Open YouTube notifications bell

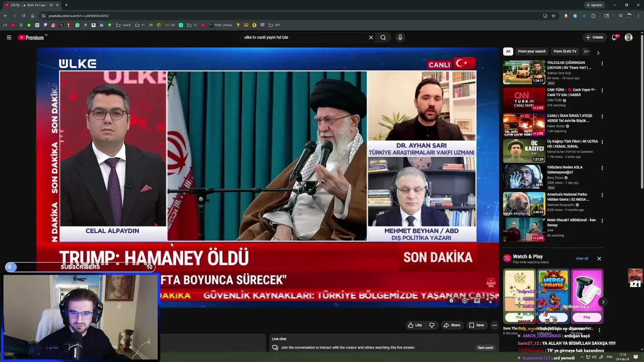[614, 37]
